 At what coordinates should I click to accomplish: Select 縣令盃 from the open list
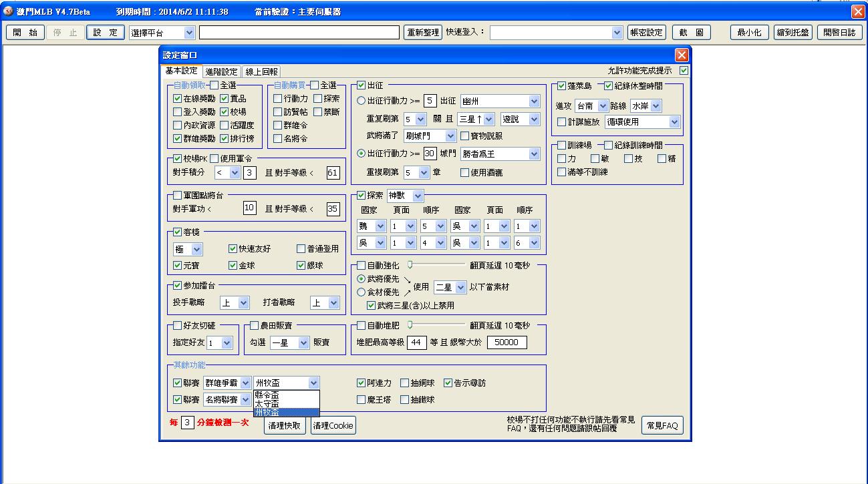tap(287, 395)
